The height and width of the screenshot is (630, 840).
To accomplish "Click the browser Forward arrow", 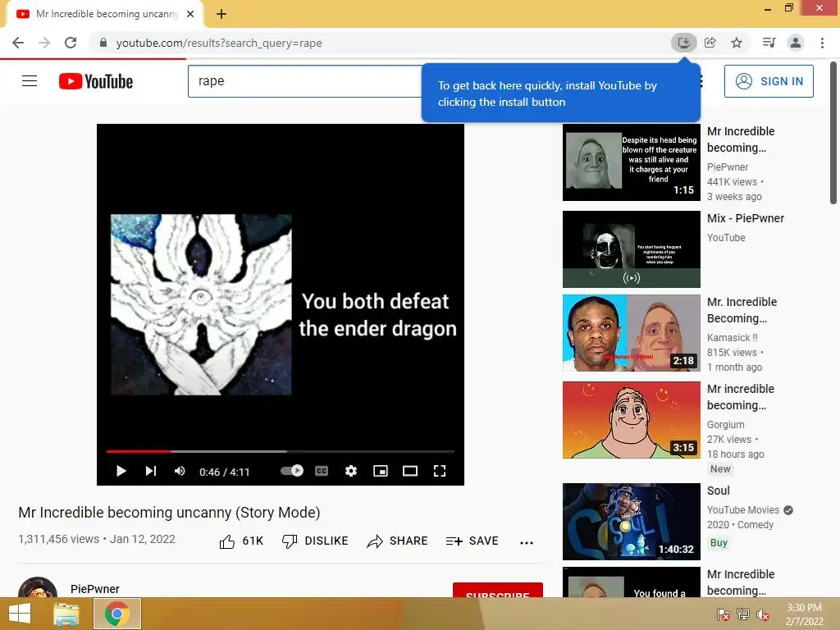I will [x=44, y=43].
